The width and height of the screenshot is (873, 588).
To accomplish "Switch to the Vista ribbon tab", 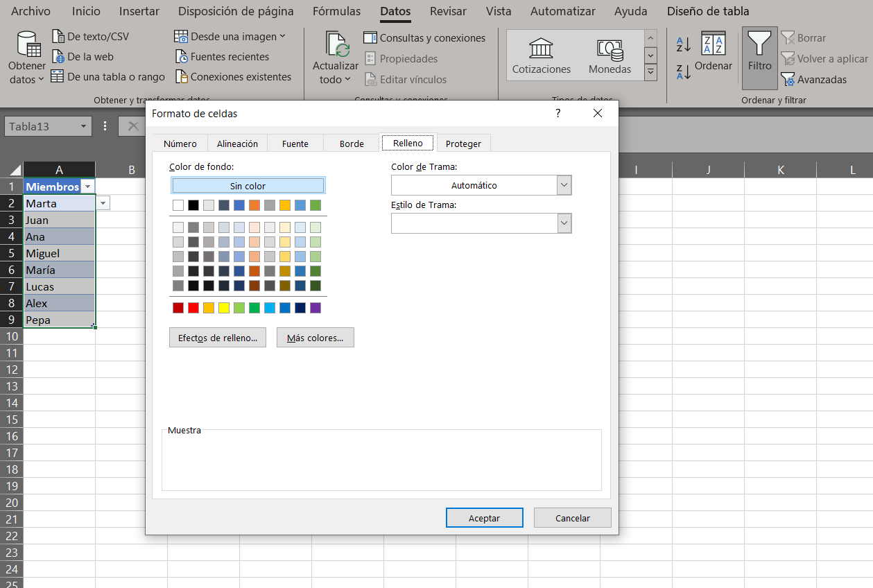I will 499,11.
